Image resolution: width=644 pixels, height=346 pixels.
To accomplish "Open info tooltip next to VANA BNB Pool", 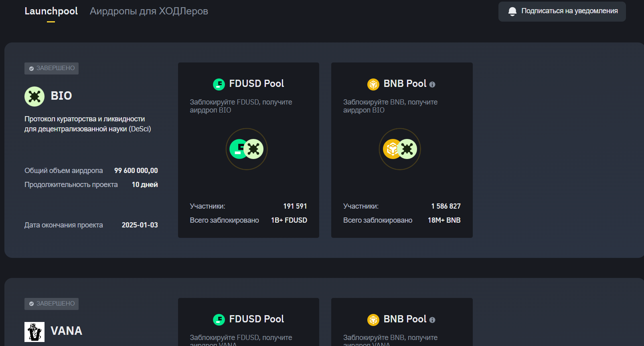I will click(x=432, y=320).
